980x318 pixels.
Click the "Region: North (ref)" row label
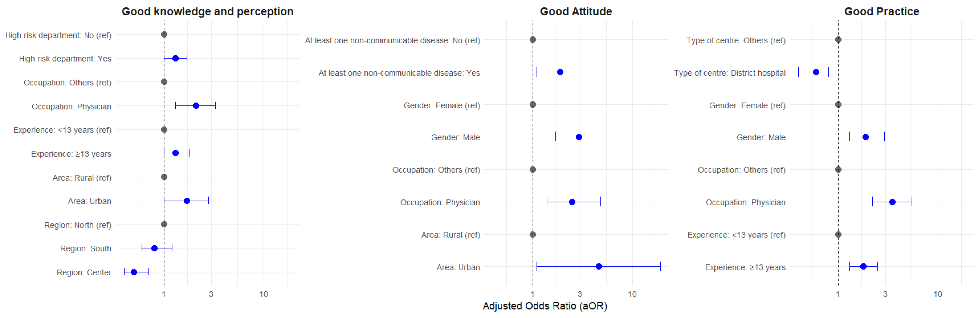pos(78,225)
